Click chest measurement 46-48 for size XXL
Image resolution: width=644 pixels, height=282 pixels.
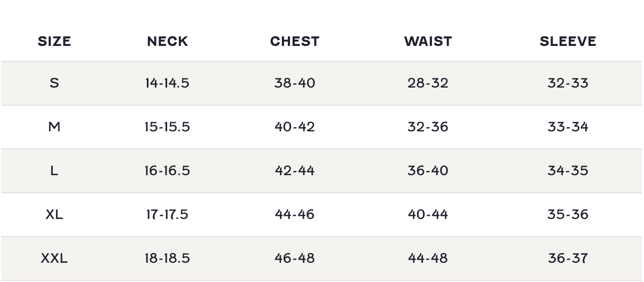(295, 258)
